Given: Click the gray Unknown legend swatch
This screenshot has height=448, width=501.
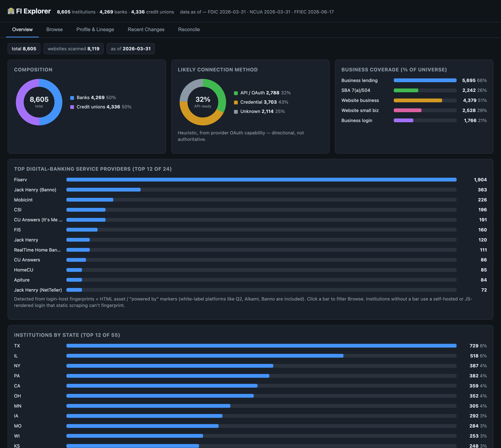Looking at the screenshot, I should tap(236, 111).
